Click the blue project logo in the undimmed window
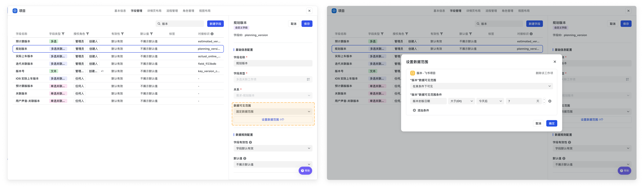Viewport: 644px width, 189px height. [15, 11]
